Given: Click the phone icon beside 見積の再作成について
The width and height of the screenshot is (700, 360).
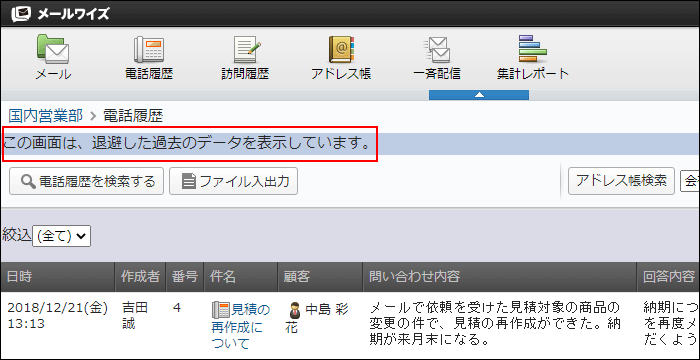Looking at the screenshot, I should coord(221,309).
